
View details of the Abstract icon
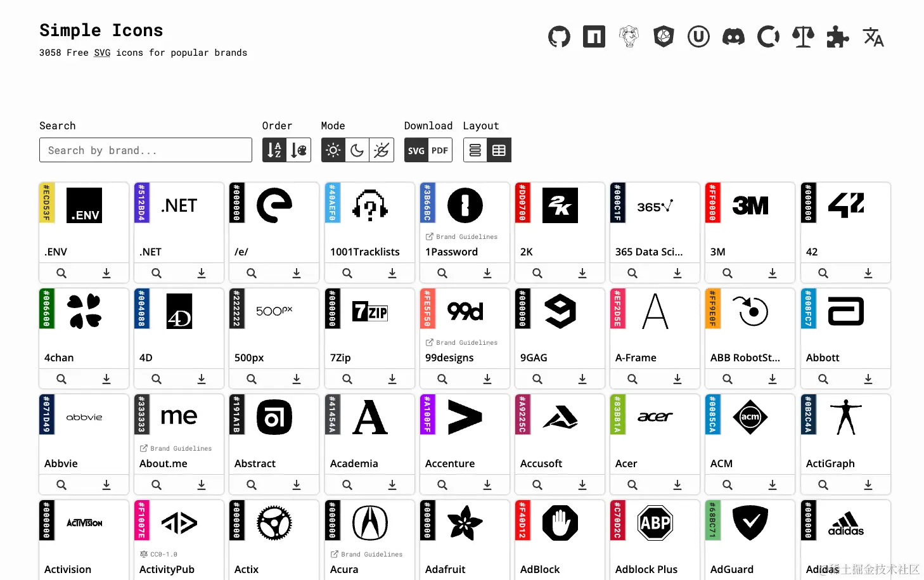252,485
